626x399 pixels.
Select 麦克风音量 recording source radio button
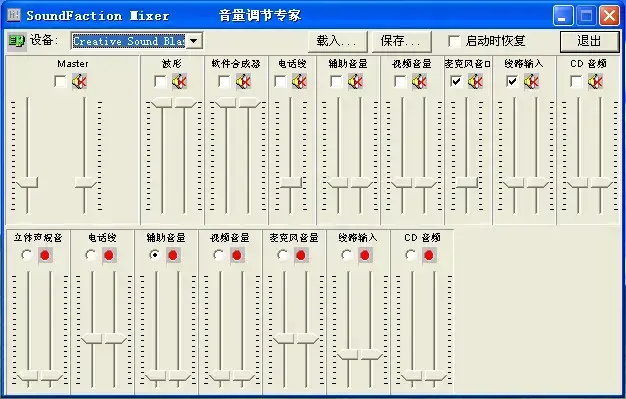[282, 255]
